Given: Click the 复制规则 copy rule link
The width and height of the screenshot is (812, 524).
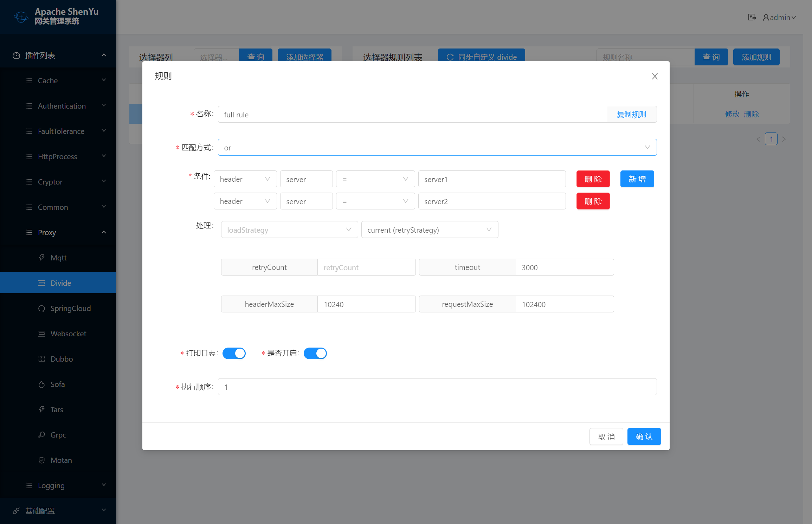Looking at the screenshot, I should pos(631,114).
